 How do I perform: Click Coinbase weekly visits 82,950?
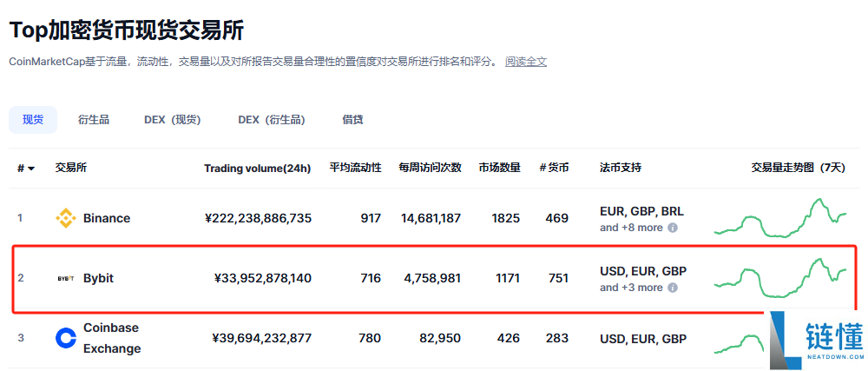440,338
